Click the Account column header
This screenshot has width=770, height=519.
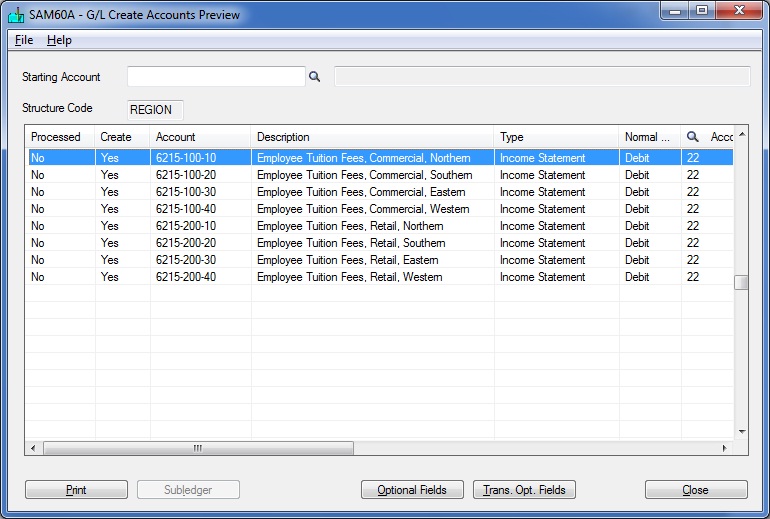click(x=200, y=137)
